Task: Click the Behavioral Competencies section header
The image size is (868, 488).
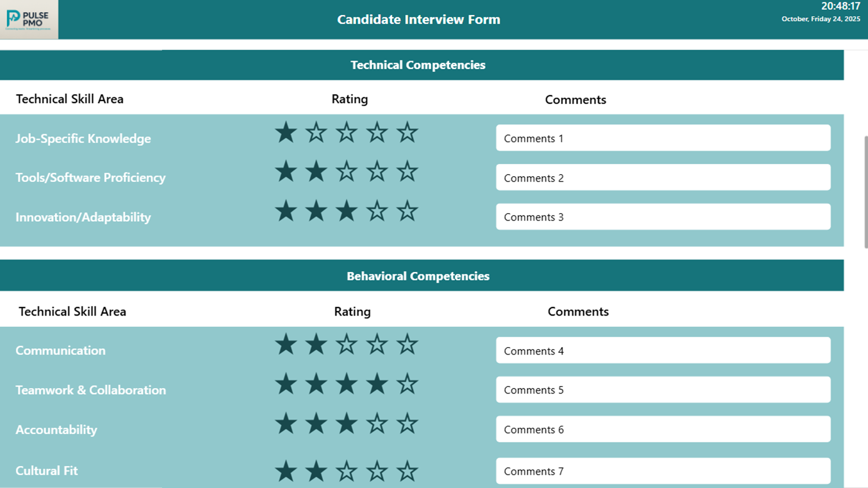Action: (418, 275)
